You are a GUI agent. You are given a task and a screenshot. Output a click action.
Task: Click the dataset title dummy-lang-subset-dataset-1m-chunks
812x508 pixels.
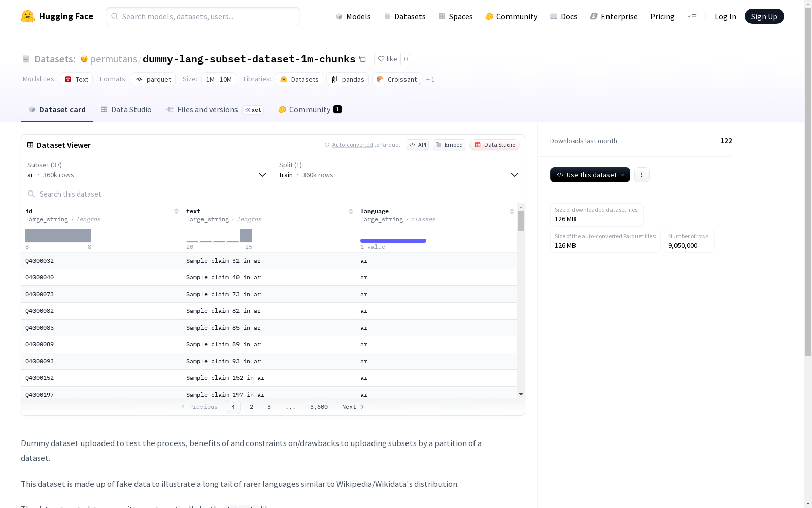pos(249,59)
